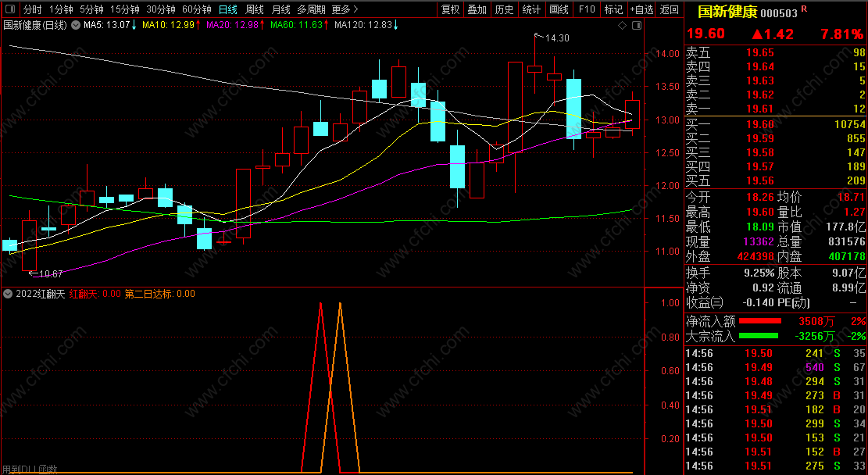
Task: Switch to 分时 intraday view
Action: (32, 9)
